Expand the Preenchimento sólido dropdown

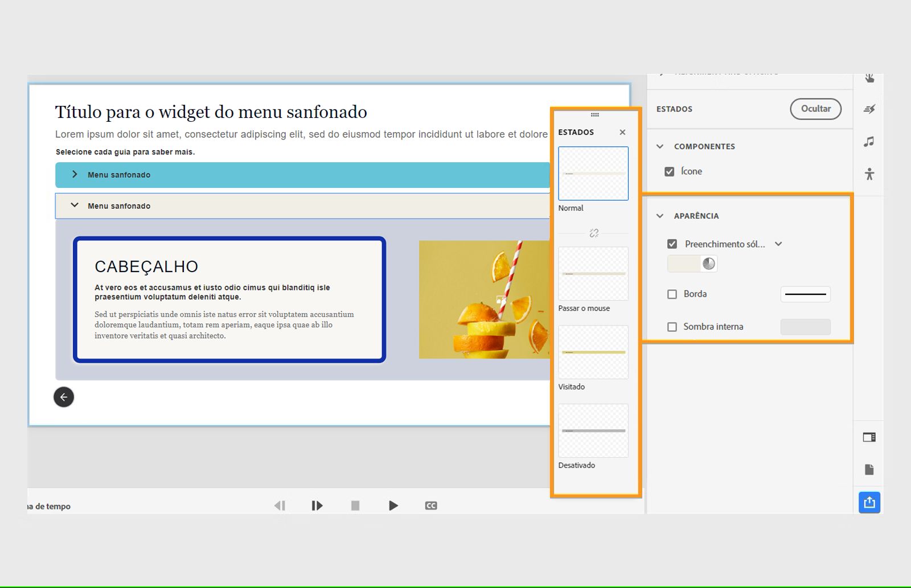point(779,244)
